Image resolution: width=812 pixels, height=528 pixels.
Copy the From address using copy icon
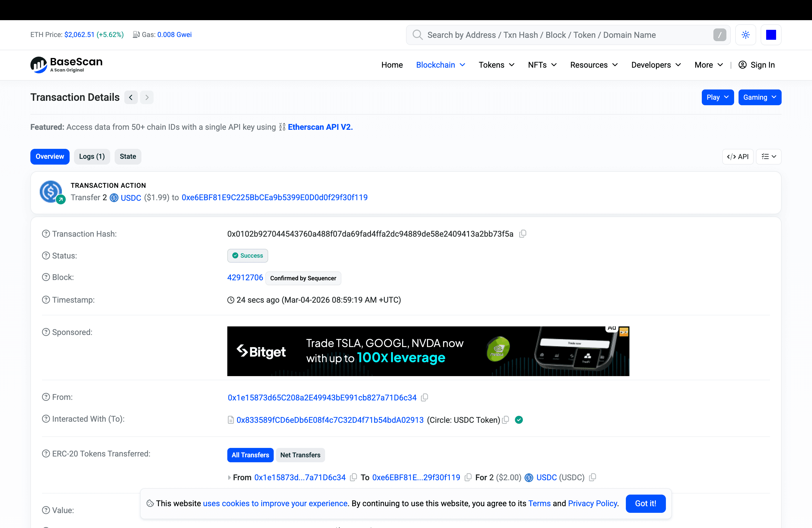point(424,397)
